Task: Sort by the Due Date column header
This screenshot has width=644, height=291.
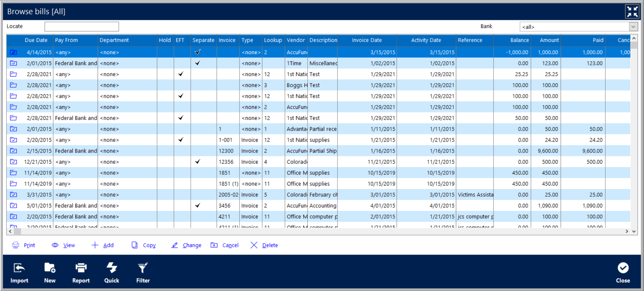Action: click(36, 40)
